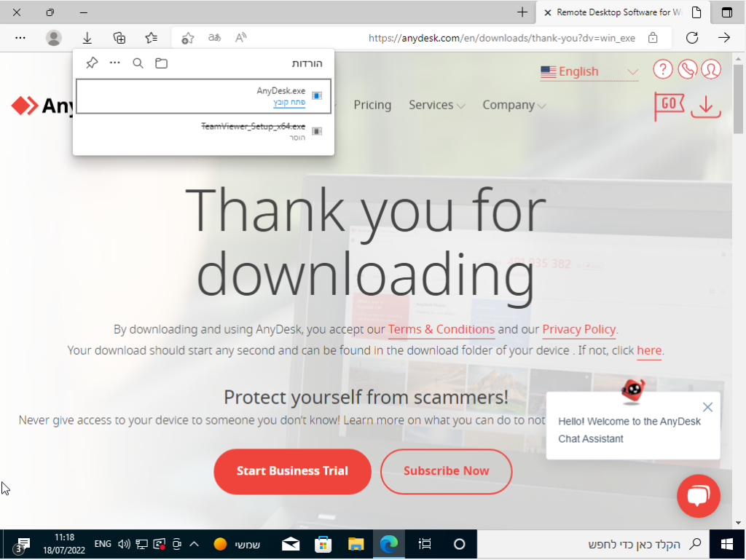Search within the downloads panel
This screenshot has height=560, width=746.
[x=138, y=63]
